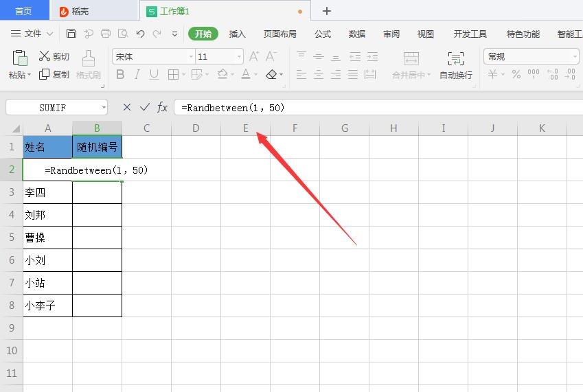583x392 pixels.
Task: Click the Cut scissors icon
Action: coord(44,56)
